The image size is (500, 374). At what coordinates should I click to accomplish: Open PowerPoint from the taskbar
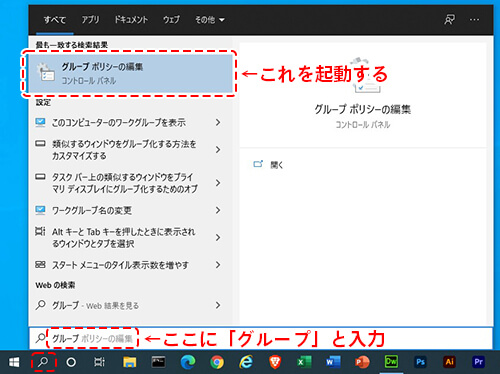[362, 362]
